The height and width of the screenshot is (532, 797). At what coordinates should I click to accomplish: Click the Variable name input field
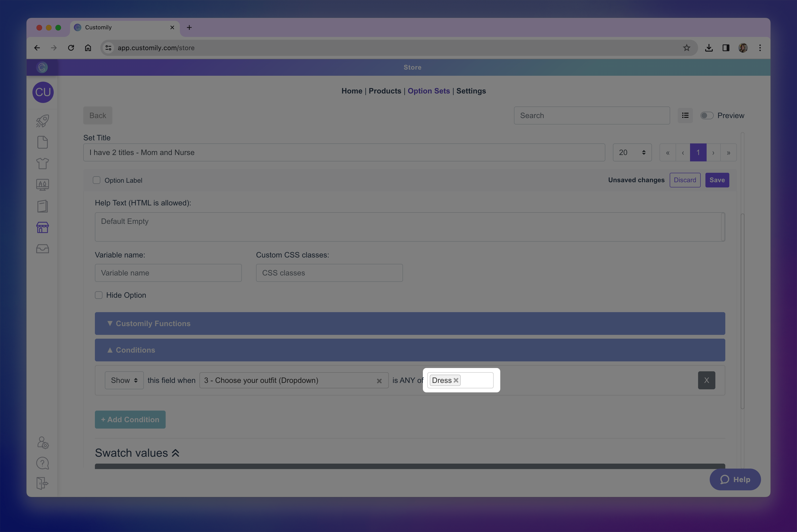(168, 273)
